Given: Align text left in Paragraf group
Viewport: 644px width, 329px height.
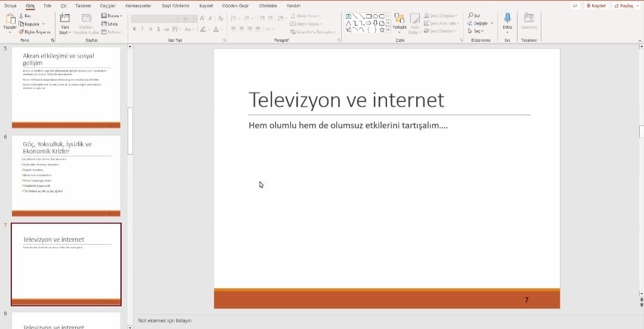Looking at the screenshot, I should pyautogui.click(x=233, y=29).
